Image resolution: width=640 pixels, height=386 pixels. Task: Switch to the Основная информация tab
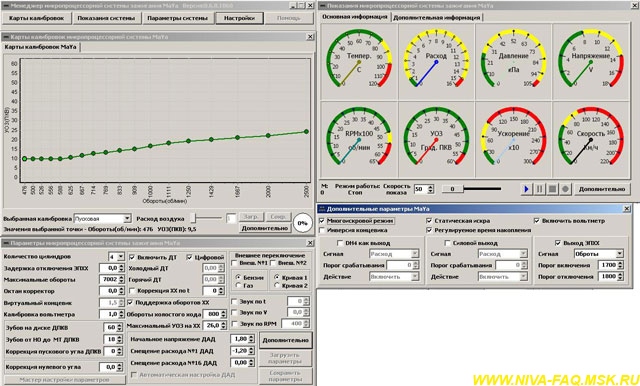click(x=355, y=17)
